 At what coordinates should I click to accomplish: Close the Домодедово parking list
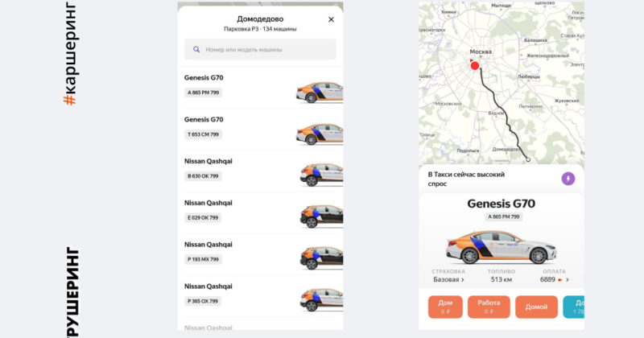click(331, 19)
